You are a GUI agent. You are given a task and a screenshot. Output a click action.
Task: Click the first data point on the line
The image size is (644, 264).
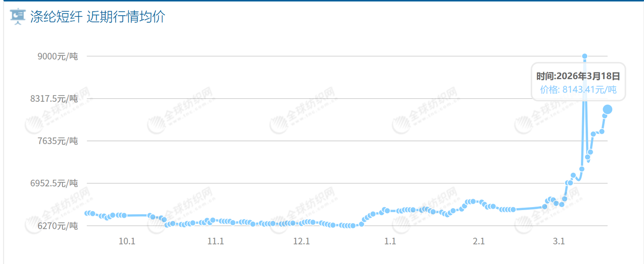click(87, 214)
